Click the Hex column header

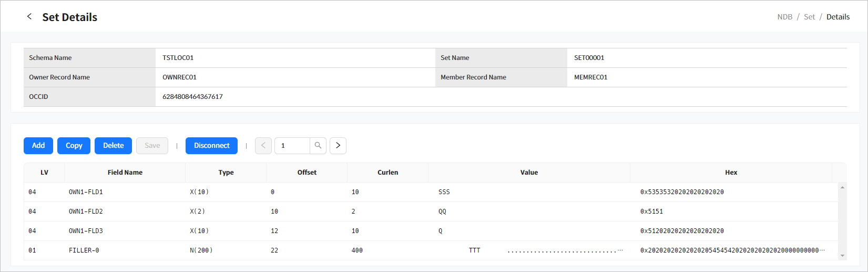coord(731,173)
